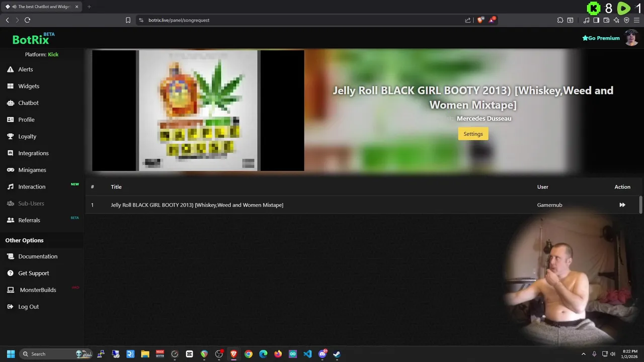Click the Get Support question icon

[10, 273]
